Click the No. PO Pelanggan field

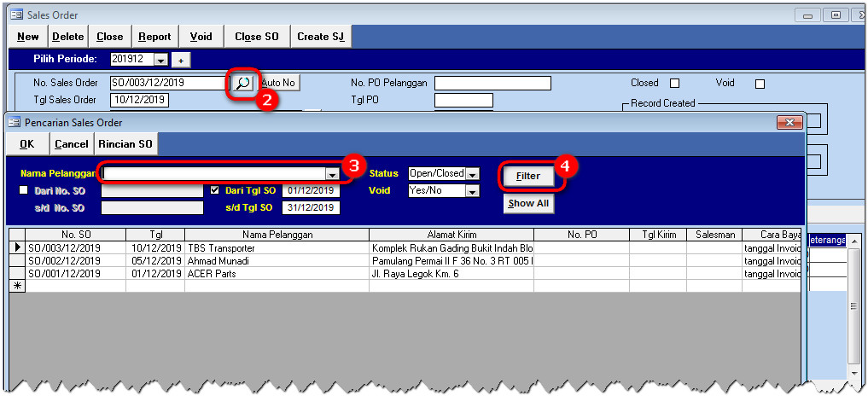pos(492,83)
